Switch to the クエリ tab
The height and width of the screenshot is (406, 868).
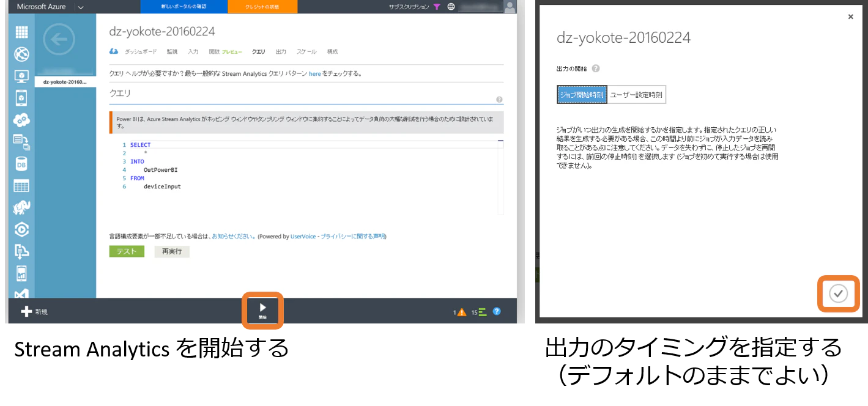pyautogui.click(x=259, y=52)
